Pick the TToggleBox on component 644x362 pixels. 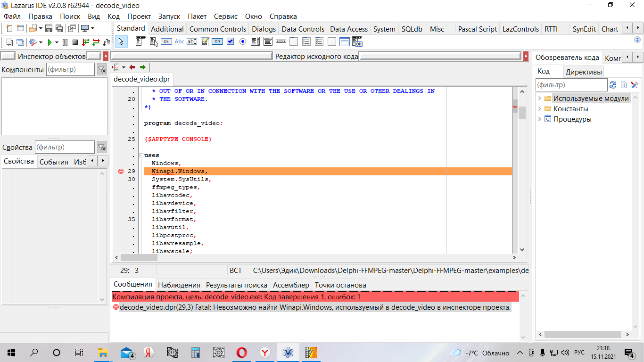[217, 41]
